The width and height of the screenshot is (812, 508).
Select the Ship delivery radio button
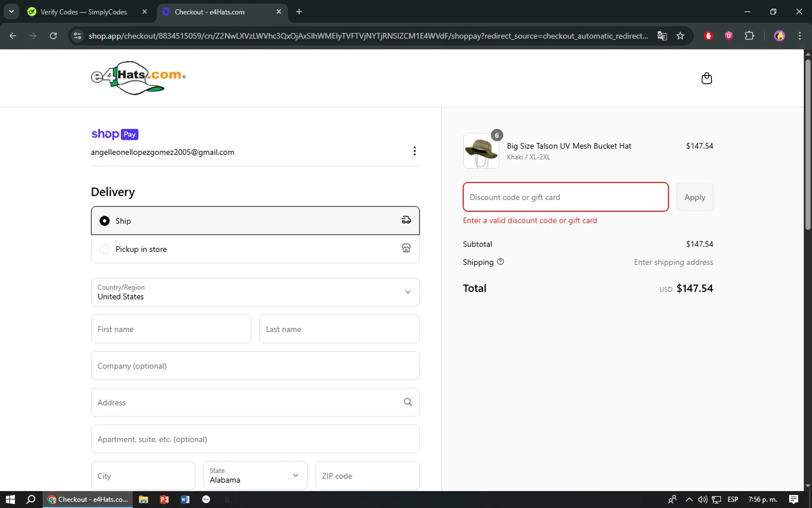tap(104, 221)
